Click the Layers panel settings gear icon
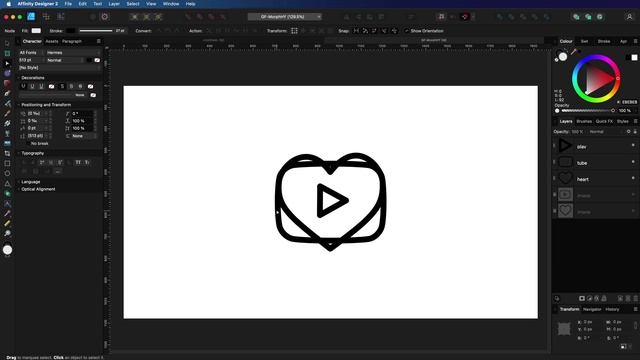640x360 pixels. coord(629,132)
